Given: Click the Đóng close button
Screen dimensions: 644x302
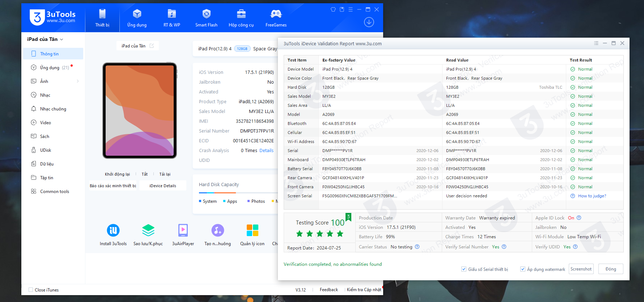Looking at the screenshot, I should tap(611, 269).
